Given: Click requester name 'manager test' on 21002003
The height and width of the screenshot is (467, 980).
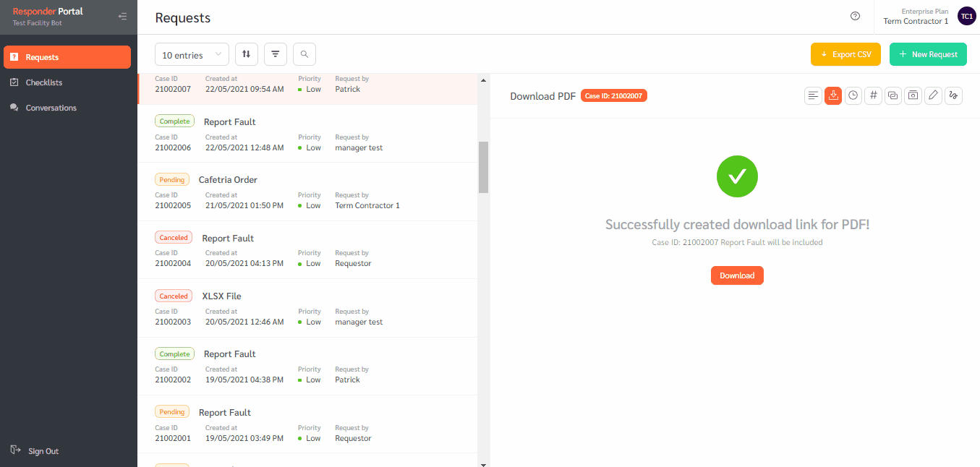Looking at the screenshot, I should (359, 322).
